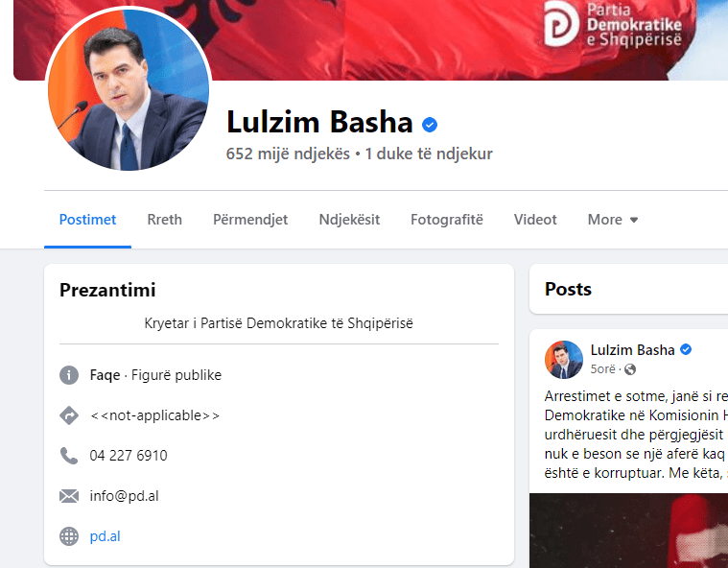Click the globe icon next to pd.al
This screenshot has width=728, height=568.
69,536
